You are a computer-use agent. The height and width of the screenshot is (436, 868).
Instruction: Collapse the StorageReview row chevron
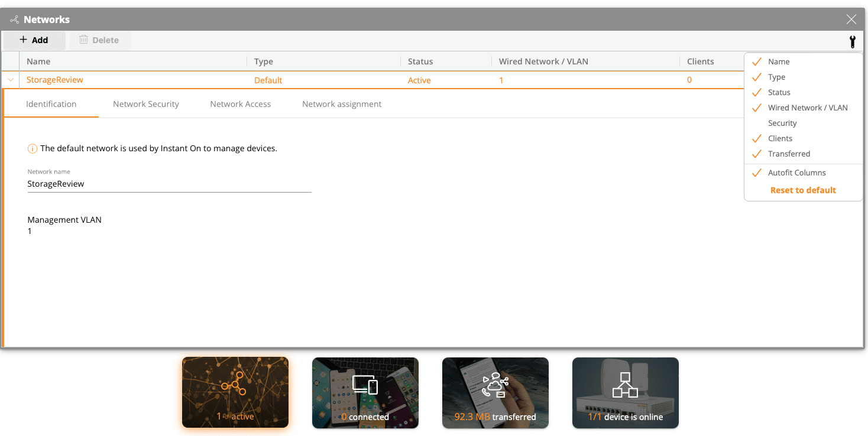point(11,80)
